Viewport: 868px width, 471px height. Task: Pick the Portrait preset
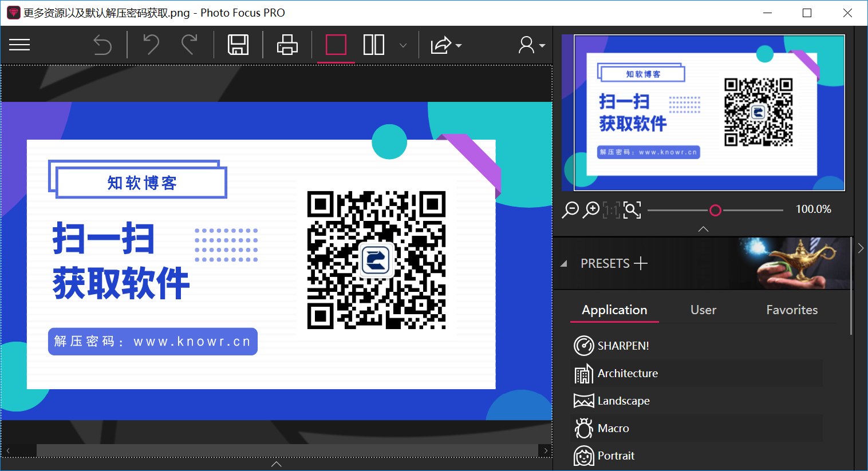coord(697,456)
